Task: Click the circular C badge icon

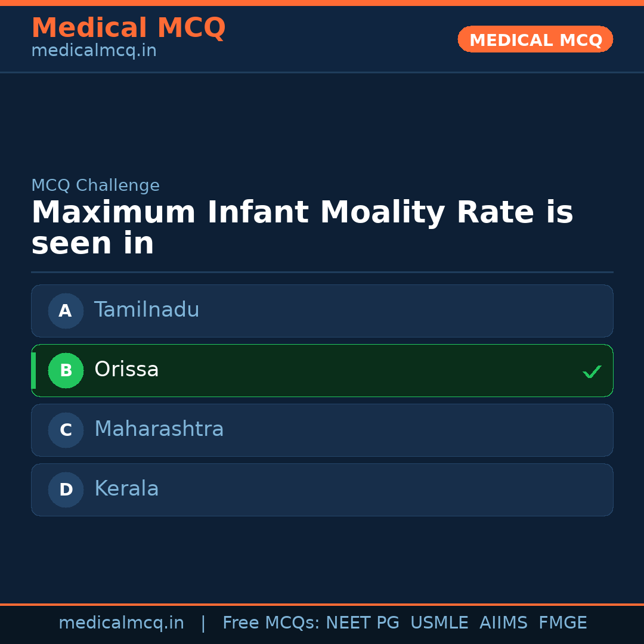Action: tap(66, 430)
